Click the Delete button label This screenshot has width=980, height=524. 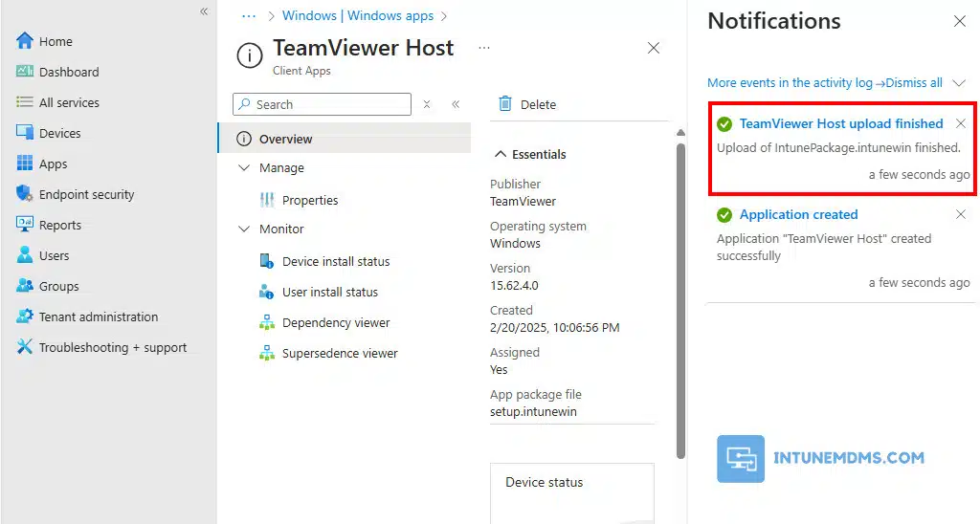(x=538, y=104)
